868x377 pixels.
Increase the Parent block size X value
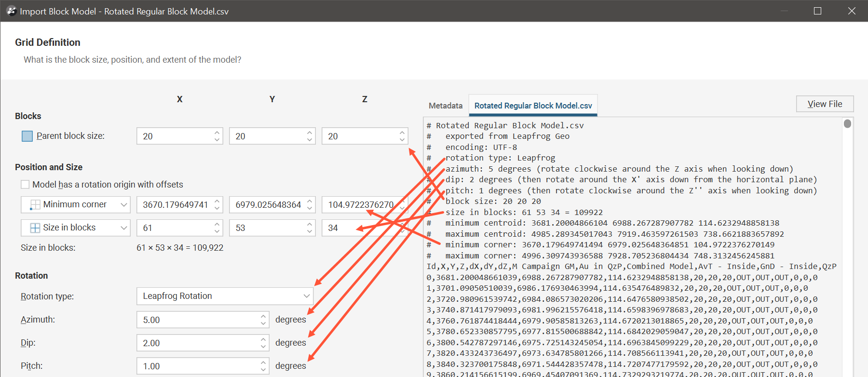(x=217, y=133)
